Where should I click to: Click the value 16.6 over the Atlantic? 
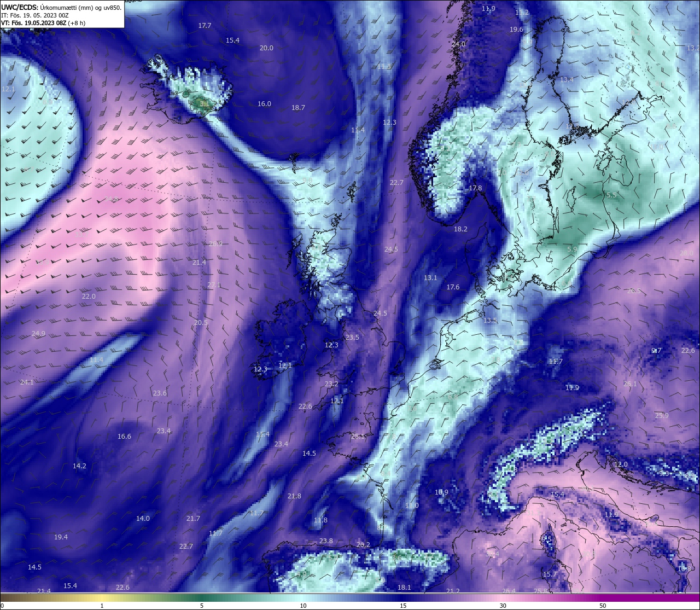coord(124,437)
